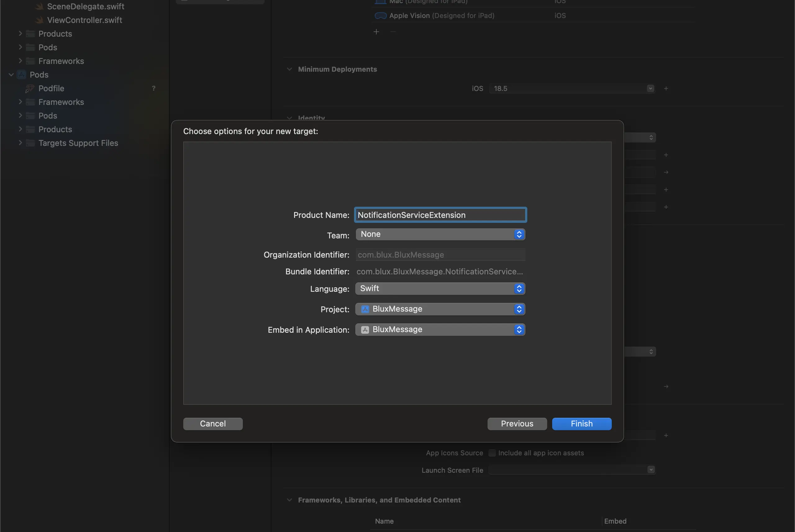Click the Podfile ruby icon
Screen dimensions: 795x532
click(x=30, y=88)
